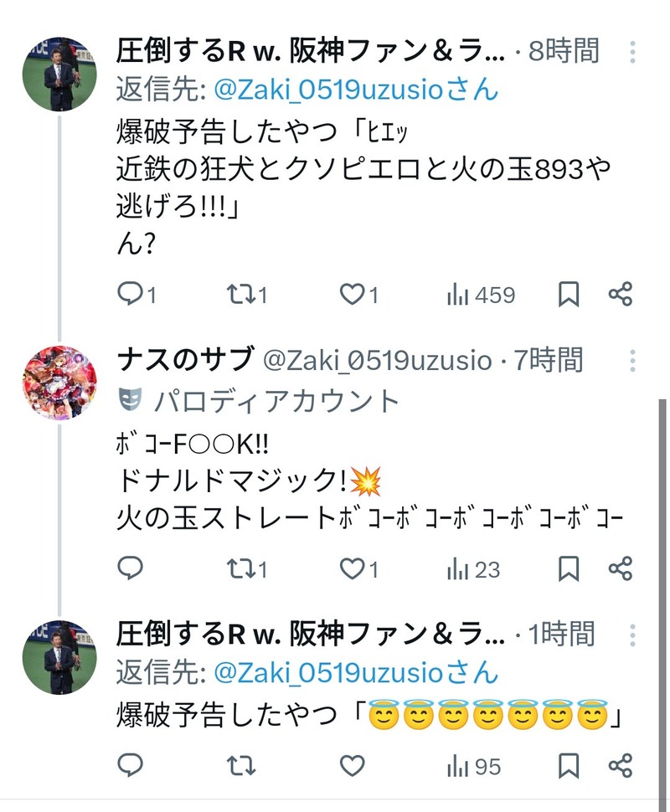Reply to ナスのサブ's ドナルドマジック tweet
This screenshot has height=812, width=670.
click(130, 568)
